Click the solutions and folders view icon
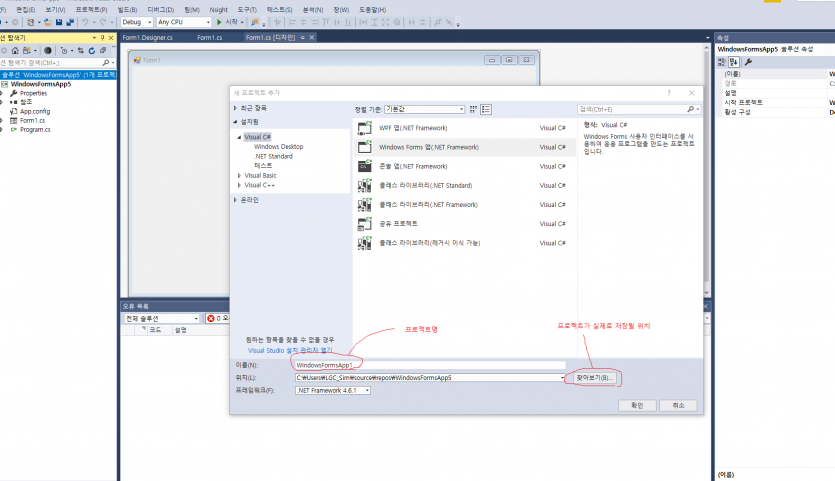This screenshot has height=481, width=835. point(26,51)
